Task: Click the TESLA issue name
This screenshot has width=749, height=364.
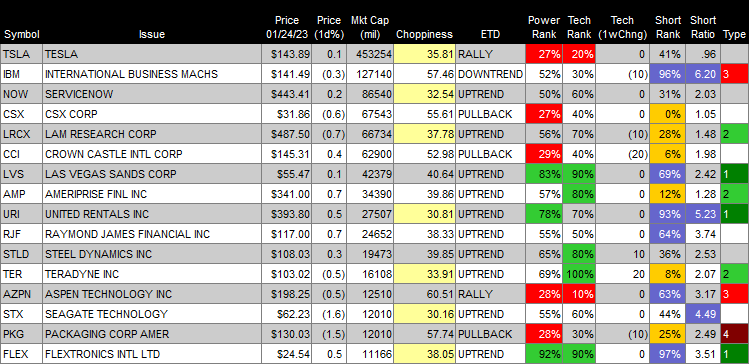Action: tap(61, 54)
